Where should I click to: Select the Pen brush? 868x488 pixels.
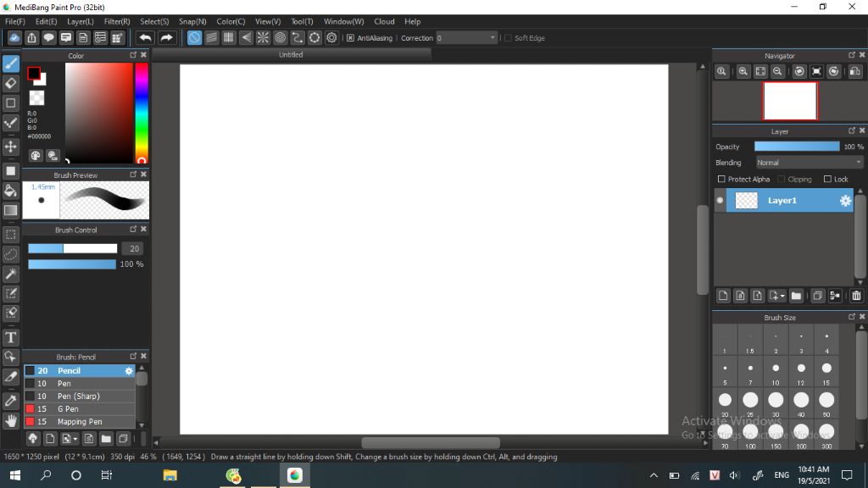[80, 384]
